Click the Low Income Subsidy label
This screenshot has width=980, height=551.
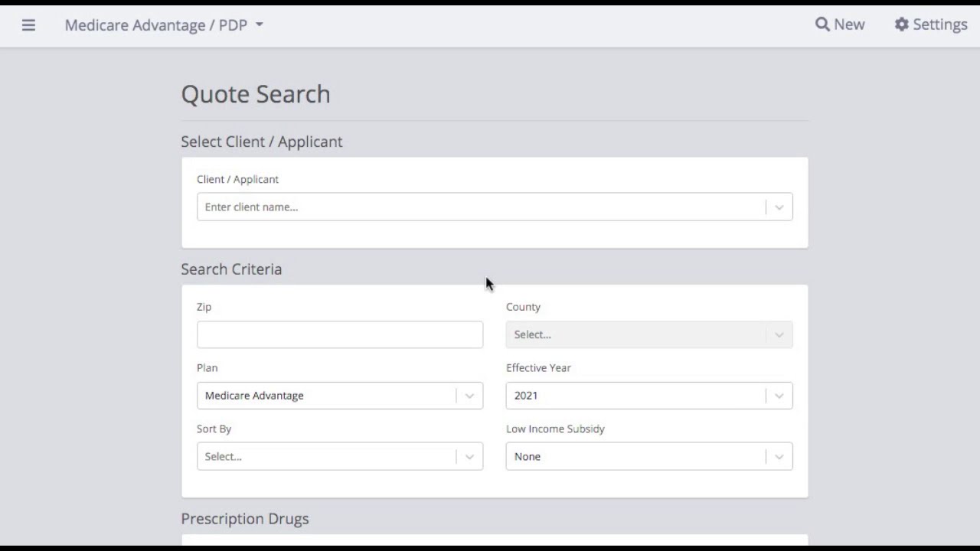click(x=555, y=429)
